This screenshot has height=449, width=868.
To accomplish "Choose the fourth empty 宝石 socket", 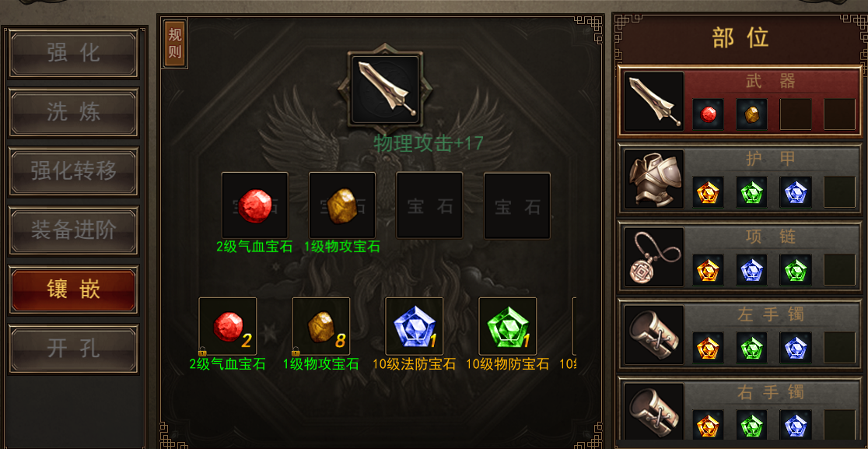I will tap(517, 205).
